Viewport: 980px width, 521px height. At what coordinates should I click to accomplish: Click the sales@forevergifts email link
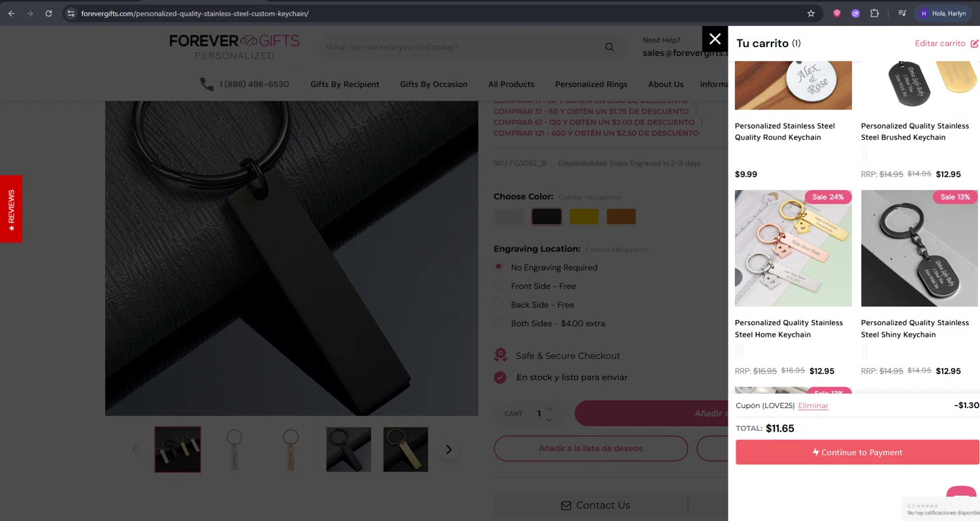pyautogui.click(x=685, y=54)
